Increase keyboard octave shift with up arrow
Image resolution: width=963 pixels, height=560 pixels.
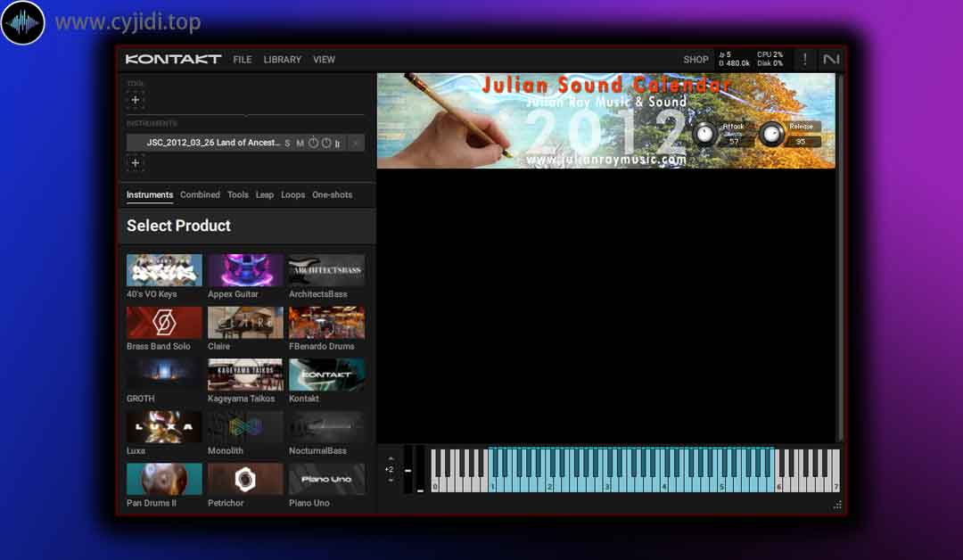click(x=390, y=458)
